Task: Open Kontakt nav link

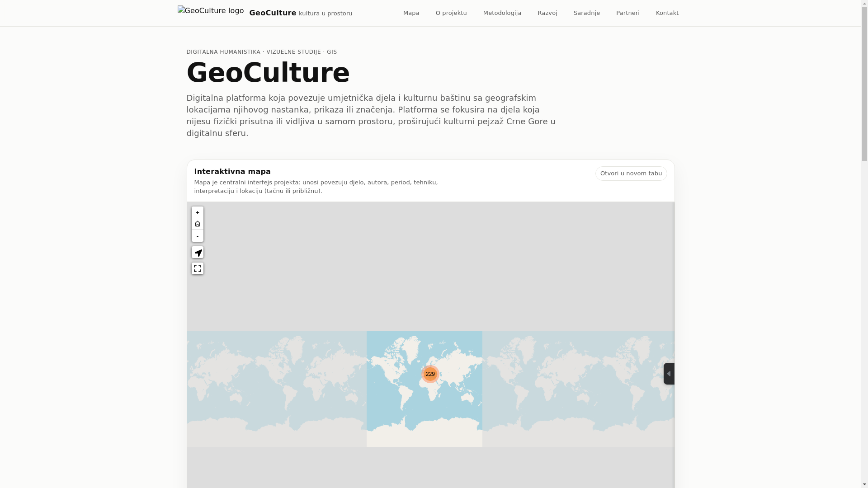Action: point(667,13)
